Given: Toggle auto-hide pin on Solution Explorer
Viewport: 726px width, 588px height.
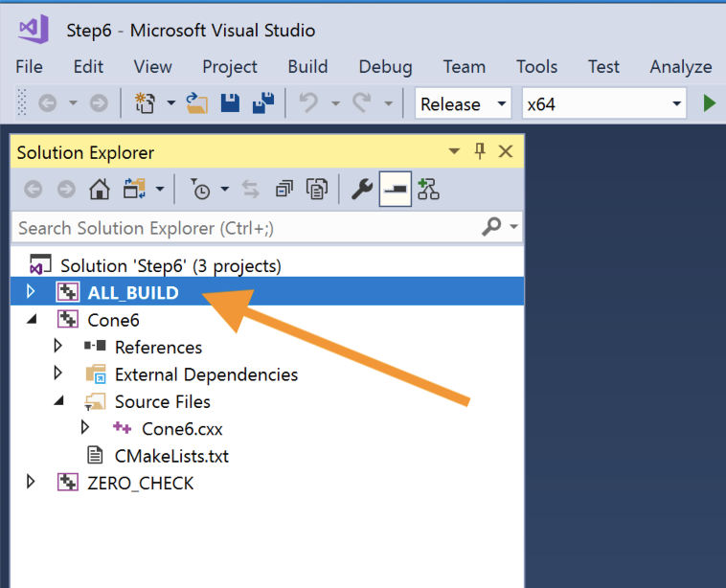Looking at the screenshot, I should click(480, 151).
